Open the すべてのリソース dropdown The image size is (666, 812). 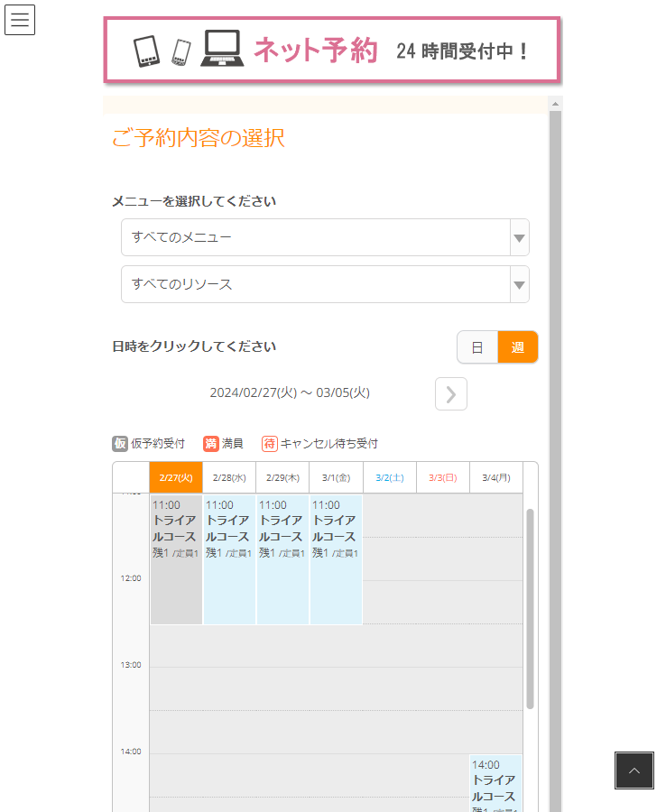[316, 284]
